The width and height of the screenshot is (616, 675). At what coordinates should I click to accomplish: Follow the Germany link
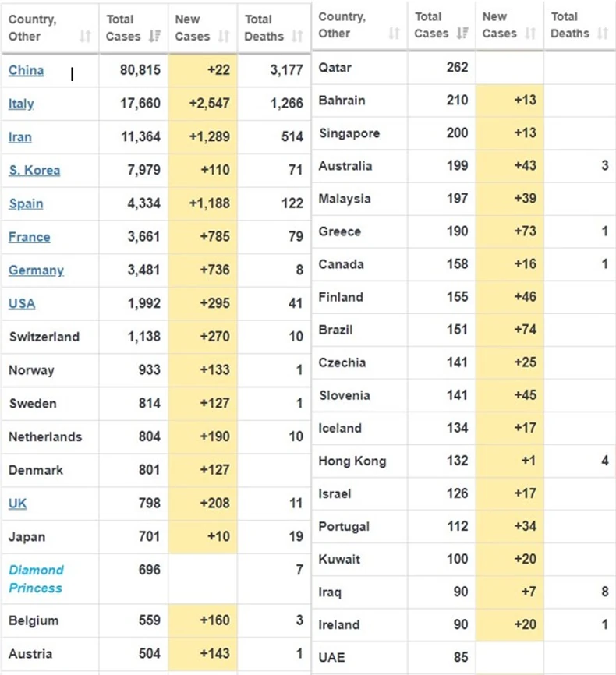tap(36, 270)
